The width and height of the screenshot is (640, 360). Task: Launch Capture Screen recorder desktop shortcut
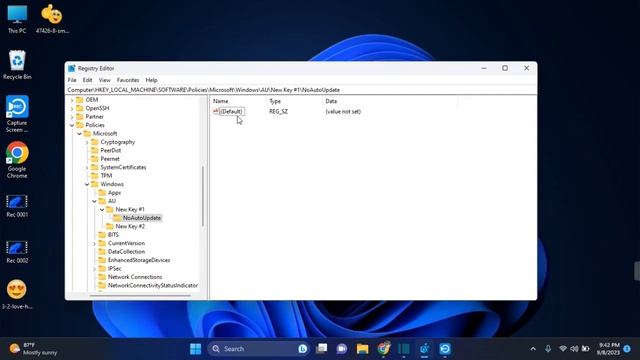(17, 114)
